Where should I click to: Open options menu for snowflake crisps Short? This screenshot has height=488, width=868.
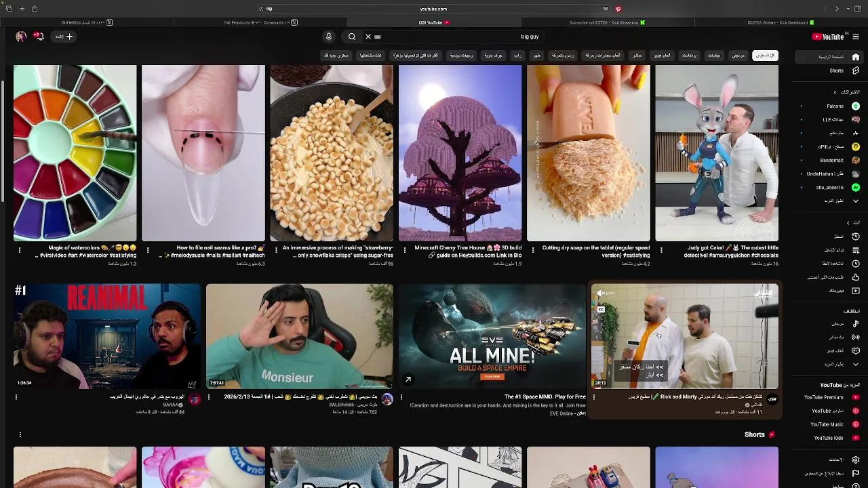pyautogui.click(x=276, y=250)
